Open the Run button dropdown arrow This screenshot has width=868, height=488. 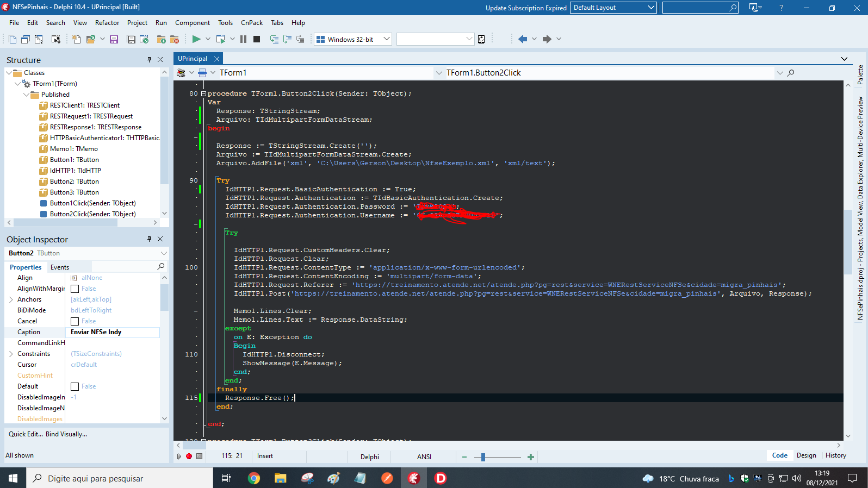[208, 39]
